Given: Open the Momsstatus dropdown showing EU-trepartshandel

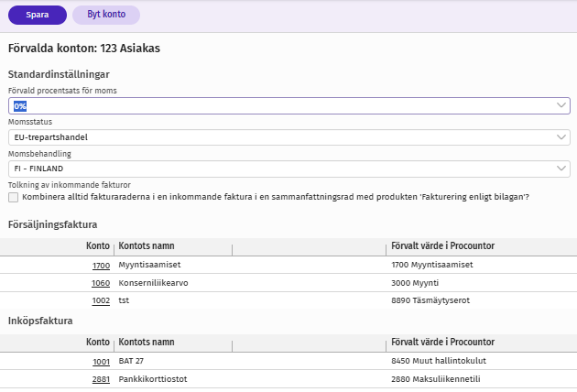Looking at the screenshot, I should click(289, 137).
